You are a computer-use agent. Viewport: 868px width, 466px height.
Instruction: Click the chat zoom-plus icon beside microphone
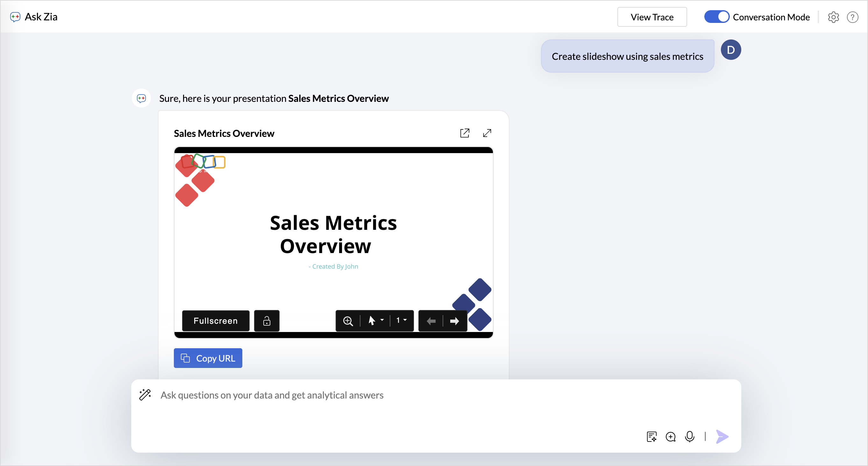coord(671,436)
